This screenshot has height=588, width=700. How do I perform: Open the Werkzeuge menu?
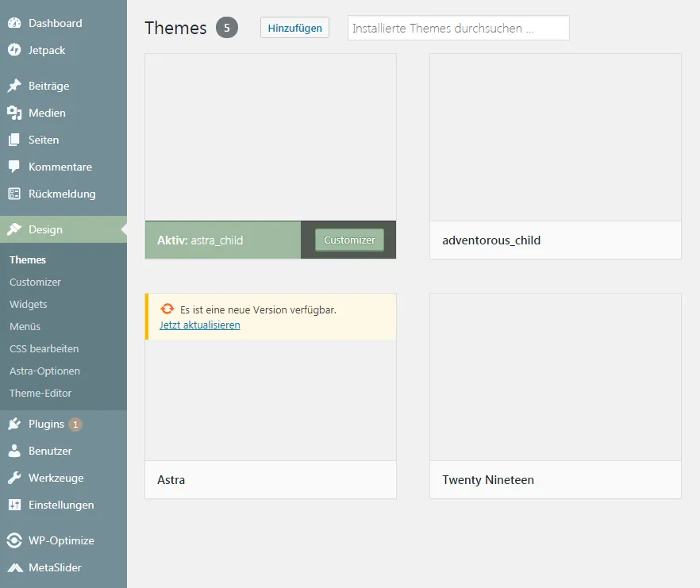click(x=63, y=478)
